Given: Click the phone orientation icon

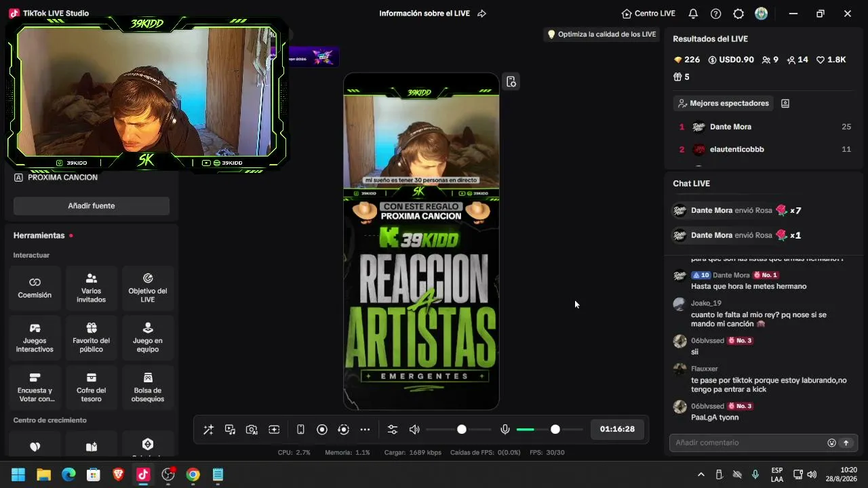Looking at the screenshot, I should (x=300, y=429).
